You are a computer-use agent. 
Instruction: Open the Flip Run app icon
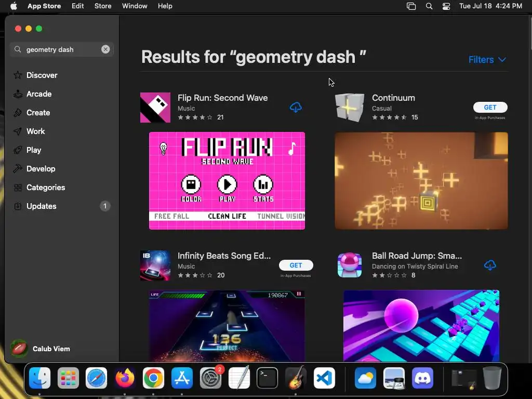(x=155, y=108)
